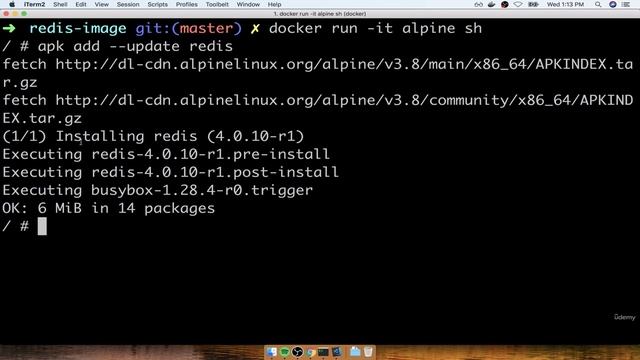Image resolution: width=640 pixels, height=360 pixels.
Task: Click the glasses icon in menu bar
Action: pos(478,4)
